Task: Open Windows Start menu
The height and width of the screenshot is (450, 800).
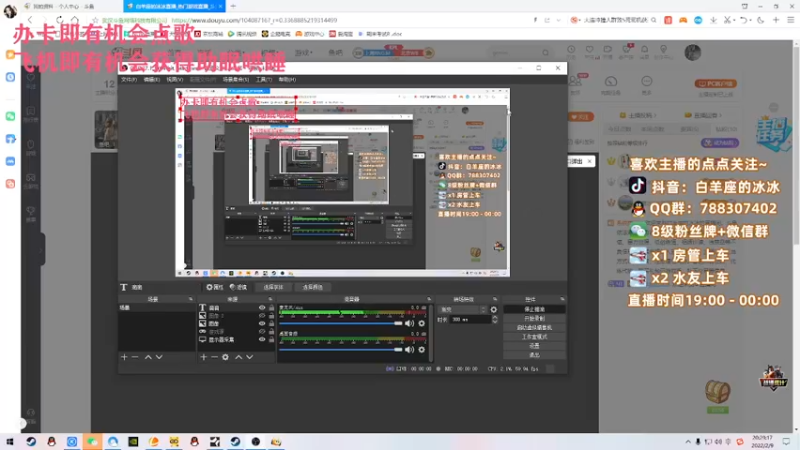Action: tap(10, 442)
